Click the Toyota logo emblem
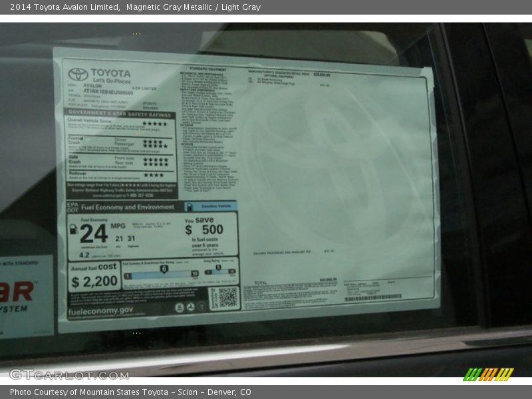 (x=78, y=74)
